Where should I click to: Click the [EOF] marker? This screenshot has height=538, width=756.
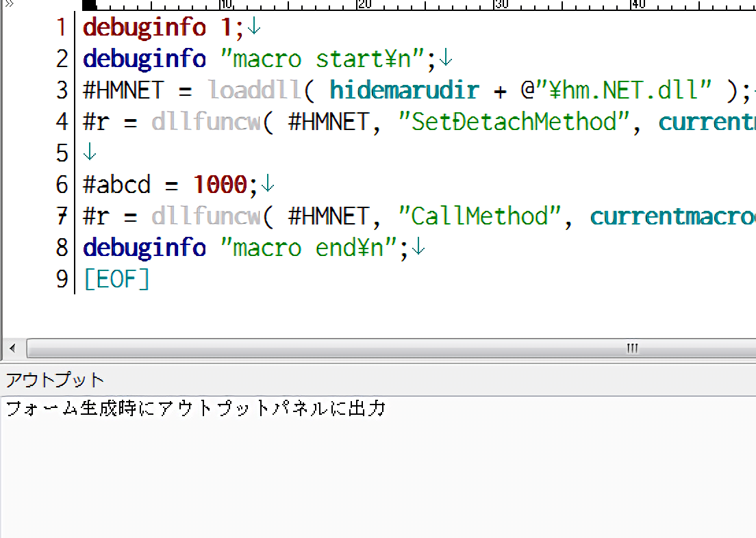click(x=116, y=279)
